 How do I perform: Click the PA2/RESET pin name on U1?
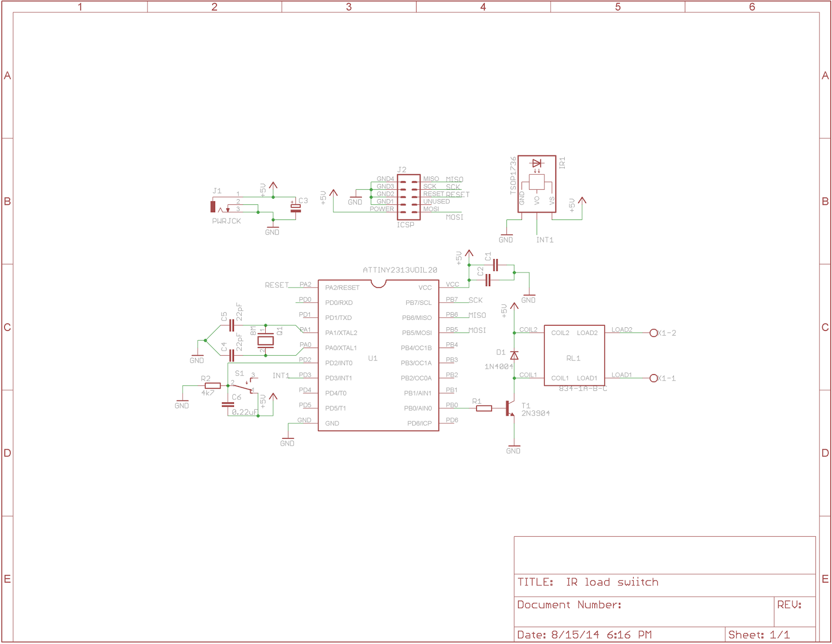342,288
